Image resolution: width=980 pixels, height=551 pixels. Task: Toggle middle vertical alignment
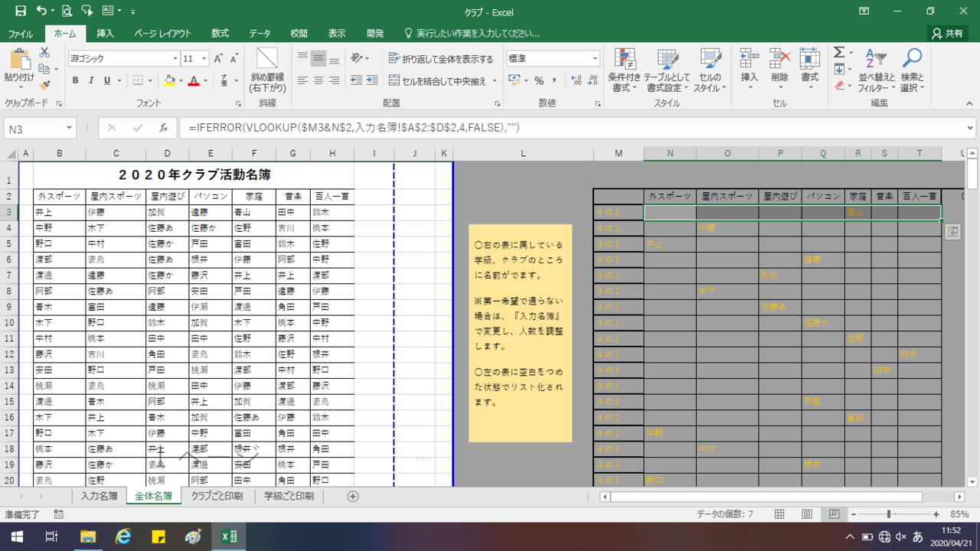coord(318,58)
